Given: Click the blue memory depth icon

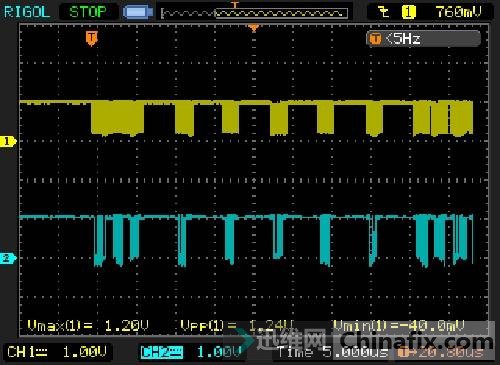Looking at the screenshot, I should (138, 13).
